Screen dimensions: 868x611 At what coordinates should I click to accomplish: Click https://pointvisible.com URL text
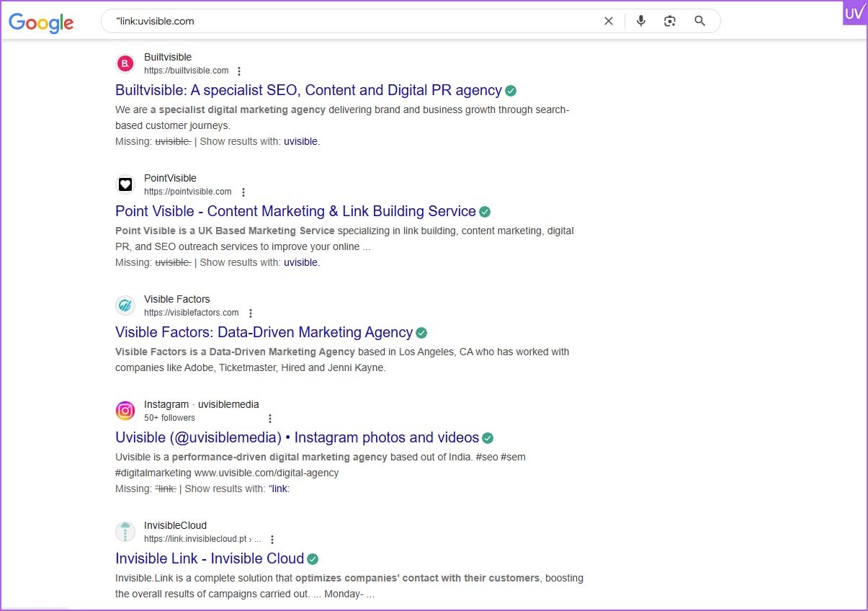pyautogui.click(x=188, y=192)
